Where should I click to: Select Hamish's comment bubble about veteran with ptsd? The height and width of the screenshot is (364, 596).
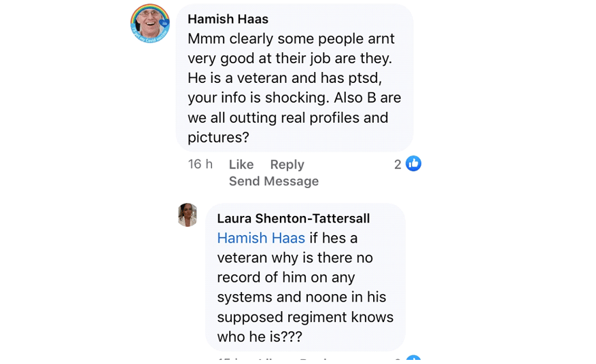294,78
